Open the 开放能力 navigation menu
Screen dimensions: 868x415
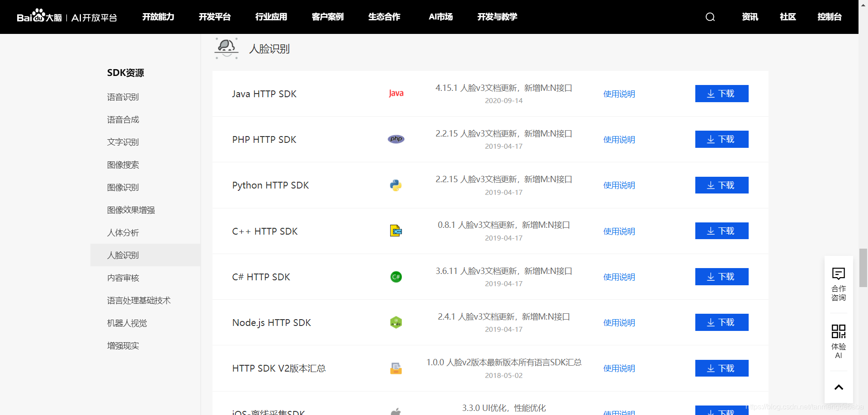point(158,17)
